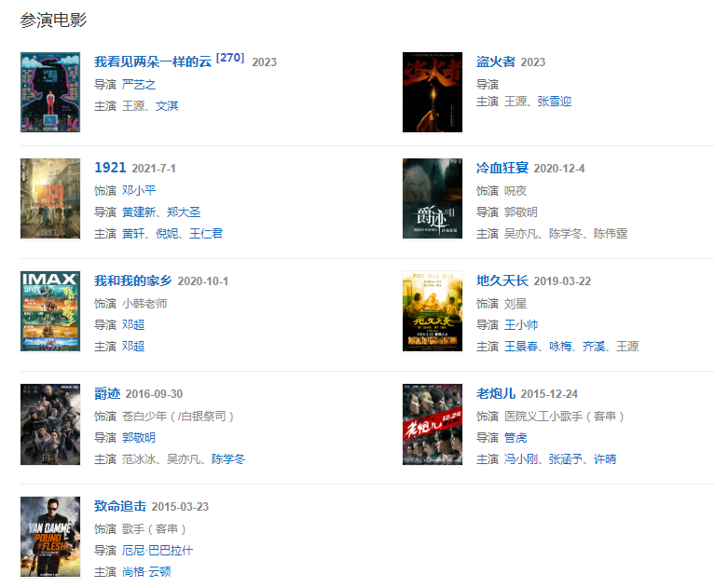
Task: Open the 我看见两朵一样的云 title link
Action: (153, 62)
